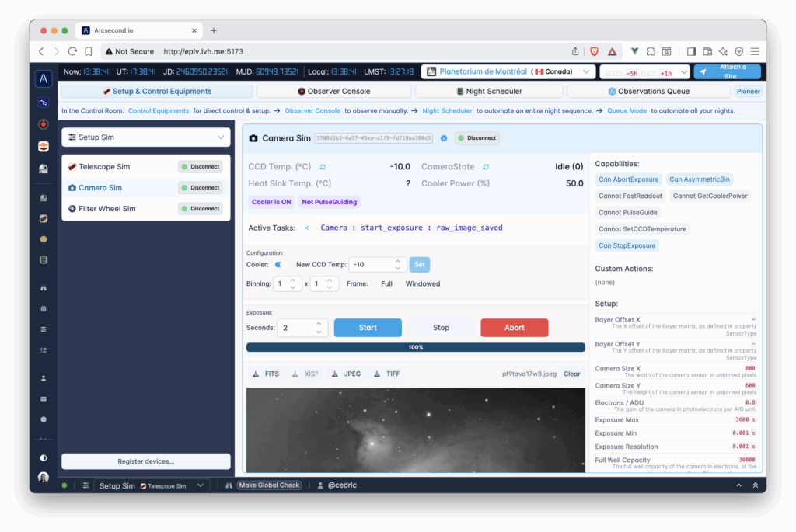Click the browser reload icon

(x=72, y=51)
